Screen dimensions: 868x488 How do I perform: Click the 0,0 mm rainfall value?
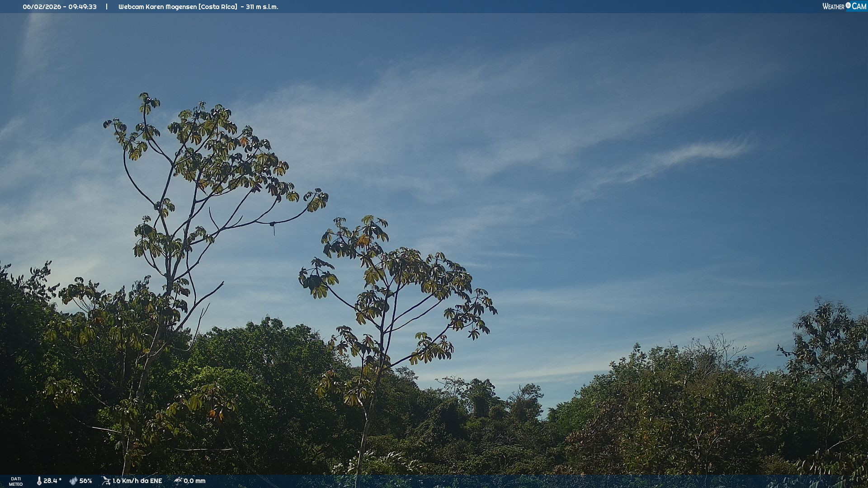(194, 481)
